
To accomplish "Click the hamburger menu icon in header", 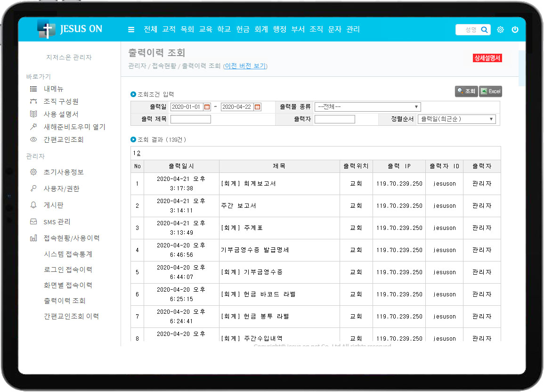I will [x=131, y=29].
